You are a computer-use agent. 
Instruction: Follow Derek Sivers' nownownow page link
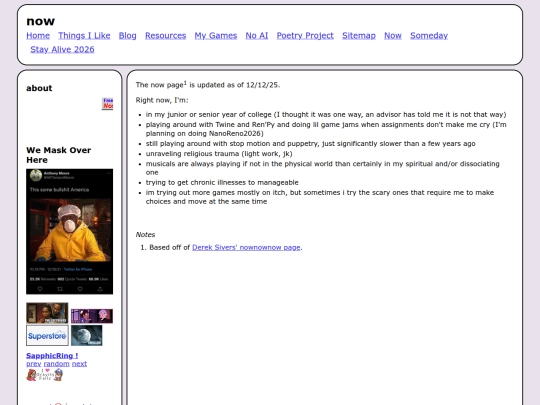[x=246, y=247]
